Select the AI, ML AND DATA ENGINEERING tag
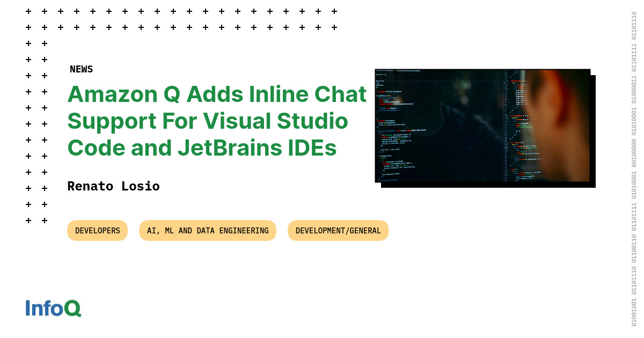Screen dimensions: 644x338 (208, 231)
